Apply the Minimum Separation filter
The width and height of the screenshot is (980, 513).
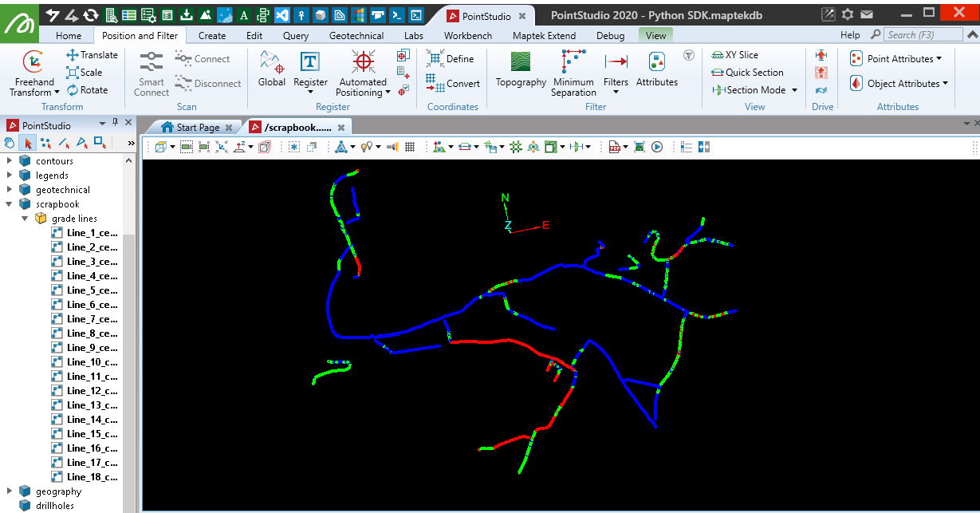click(x=573, y=73)
